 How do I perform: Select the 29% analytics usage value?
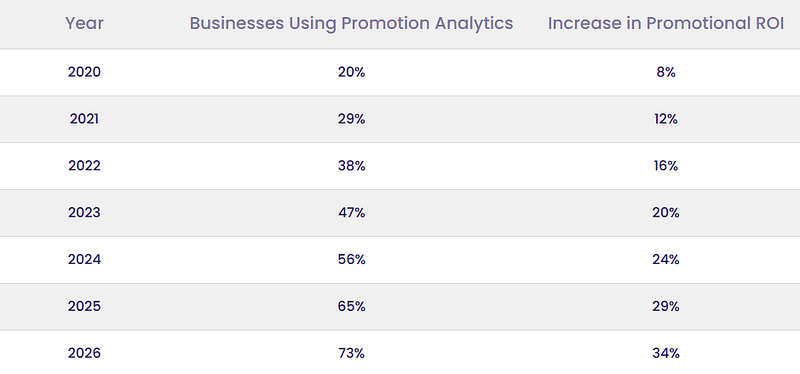[x=352, y=119]
